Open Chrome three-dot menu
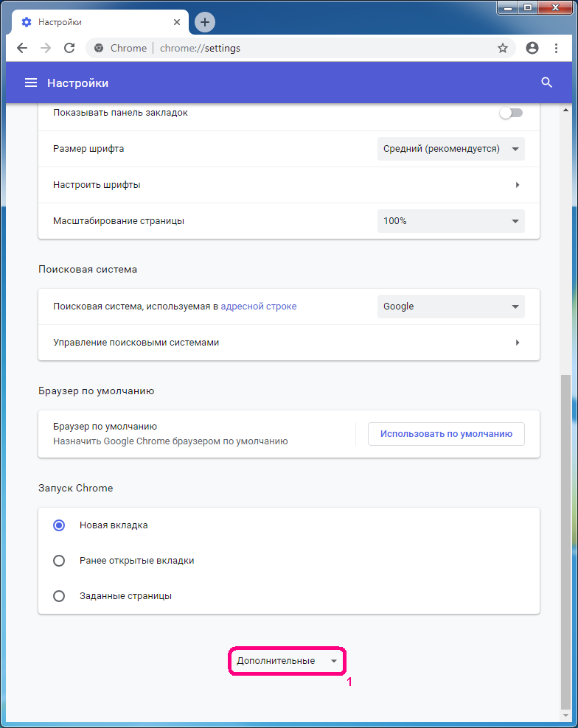This screenshot has width=578, height=728. [556, 48]
